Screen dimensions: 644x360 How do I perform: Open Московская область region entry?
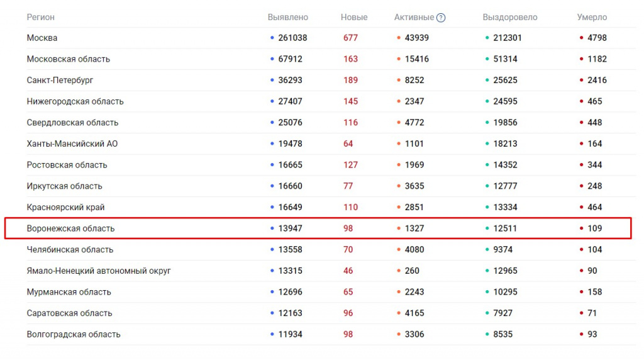[68, 59]
